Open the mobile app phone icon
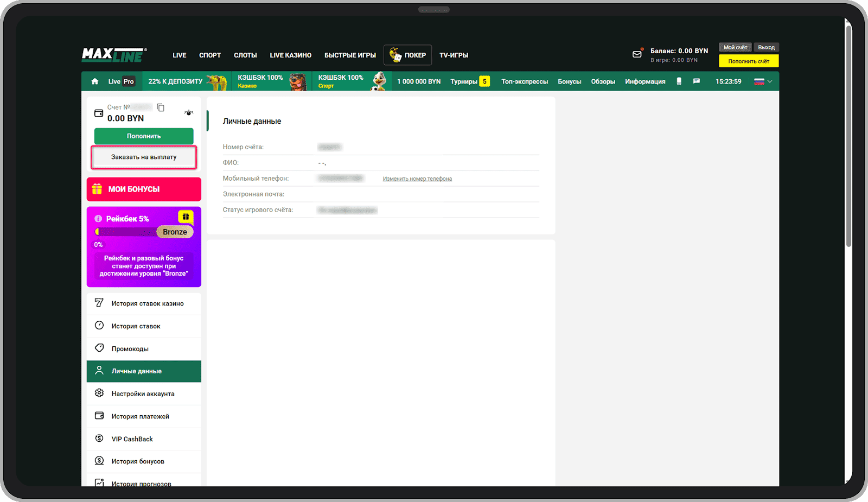Image resolution: width=868 pixels, height=502 pixels. click(x=679, y=81)
